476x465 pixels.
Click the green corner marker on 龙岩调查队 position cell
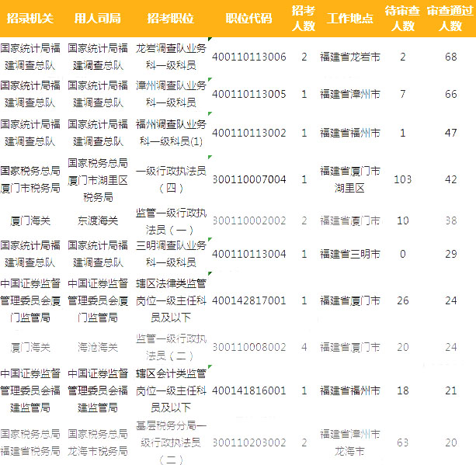point(208,39)
